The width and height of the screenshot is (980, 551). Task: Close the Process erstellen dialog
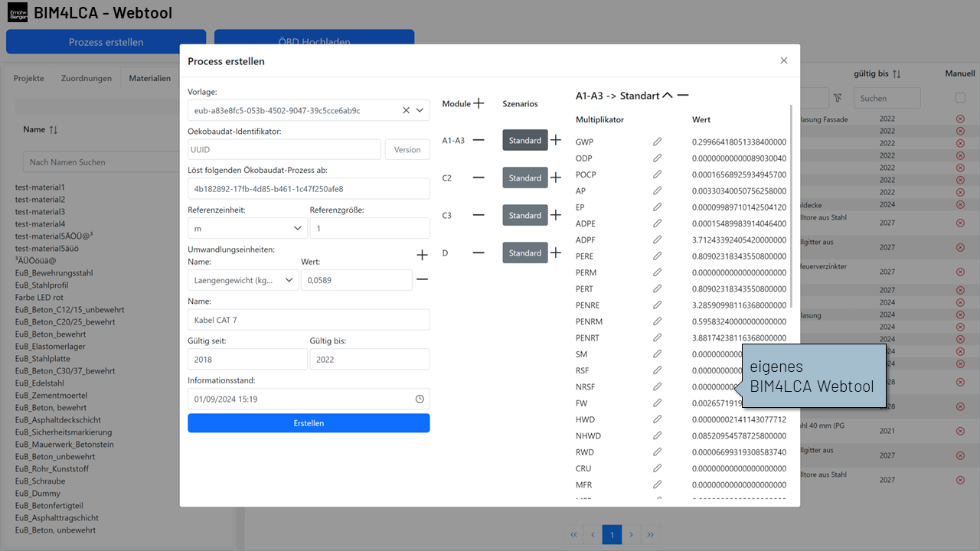pyautogui.click(x=783, y=60)
